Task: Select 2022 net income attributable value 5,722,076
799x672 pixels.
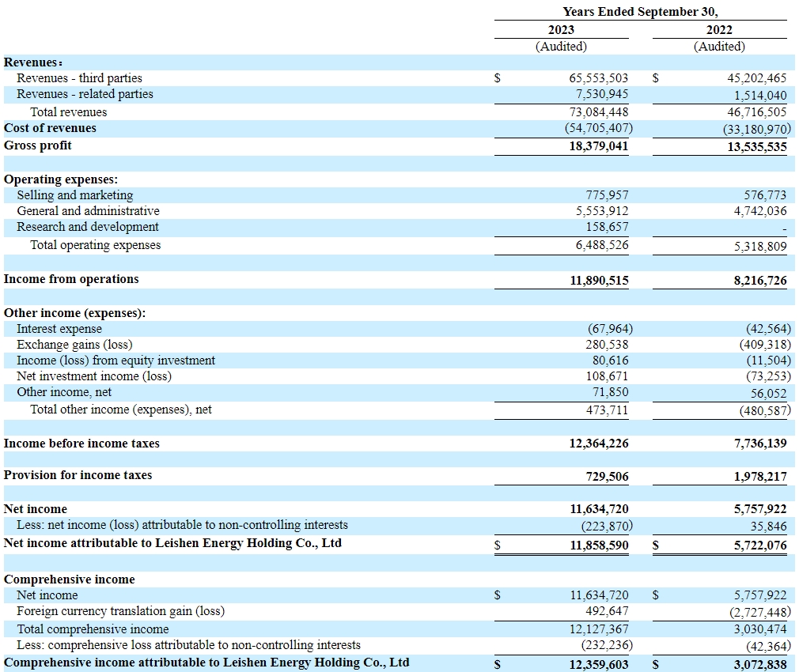Action: click(x=756, y=545)
